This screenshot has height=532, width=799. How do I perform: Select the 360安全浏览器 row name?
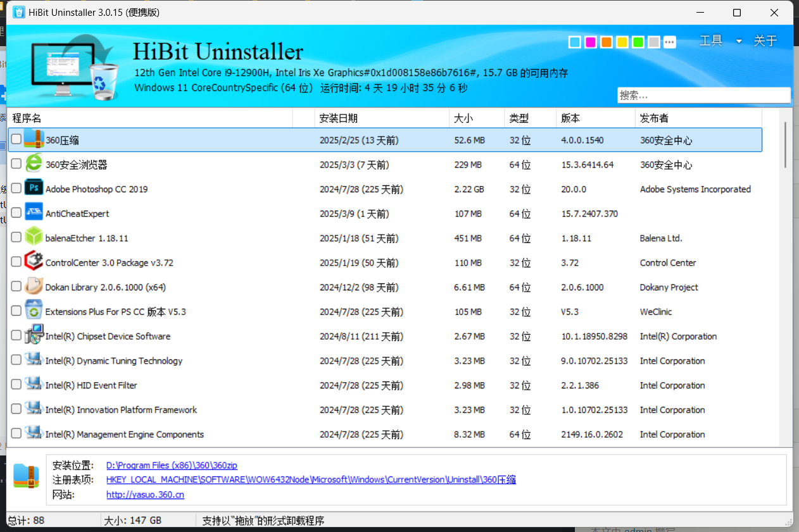(x=76, y=164)
